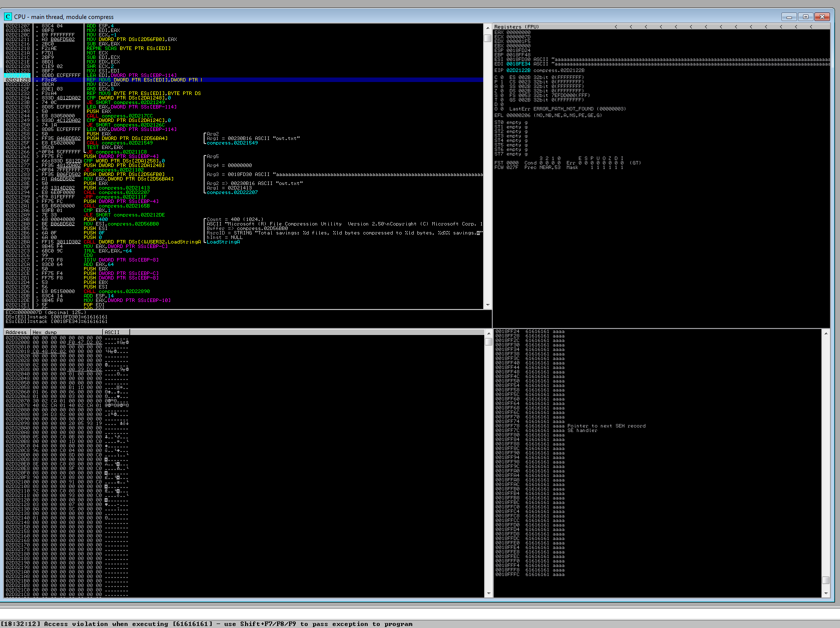The height and width of the screenshot is (628, 840).
Task: Click the CPU window's 'C' title icon
Action: pyautogui.click(x=8, y=16)
